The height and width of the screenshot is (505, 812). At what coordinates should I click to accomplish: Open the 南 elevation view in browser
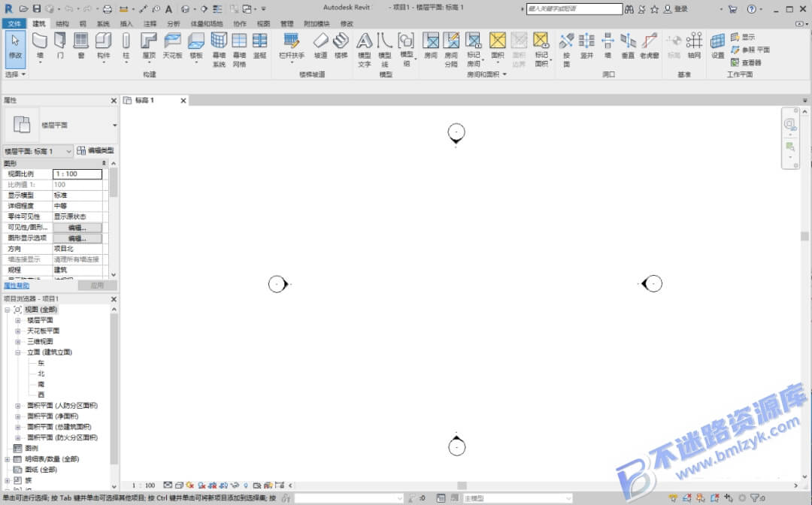41,385
